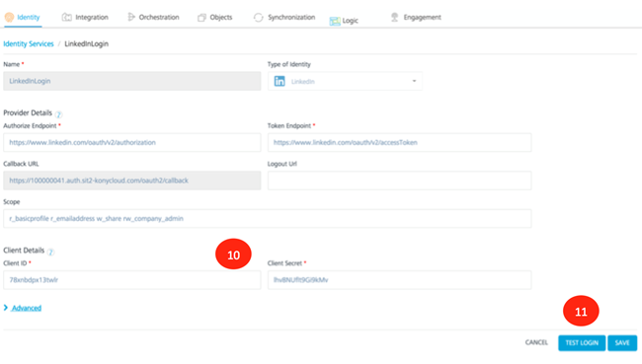This screenshot has height=364, width=642.
Task: Click the Token Endpoint field
Action: pos(400,143)
